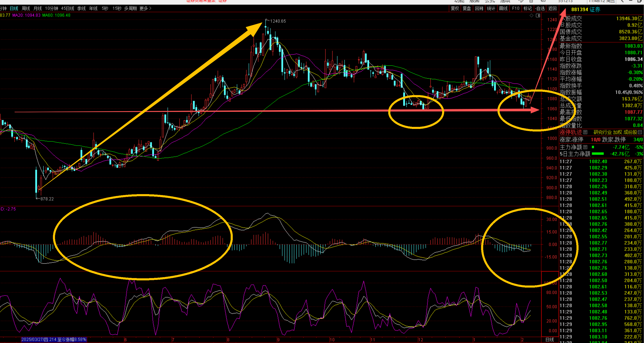Image resolution: width=644 pixels, height=343 pixels.
Task: Open the 多周期 multi-period view
Action: coord(130,9)
